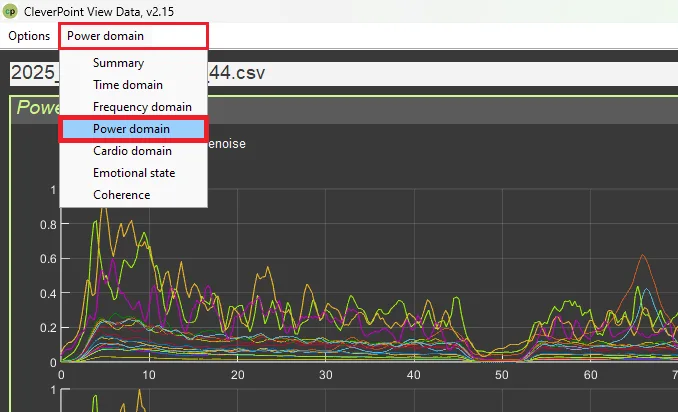Click the y-axis tick label 0.2
The width and height of the screenshot is (678, 412).
point(48,328)
